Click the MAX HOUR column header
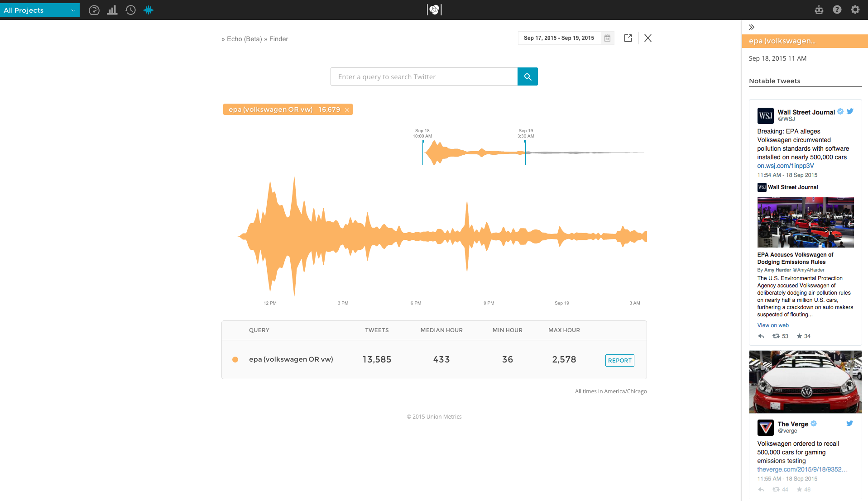868x501 pixels. pyautogui.click(x=564, y=330)
